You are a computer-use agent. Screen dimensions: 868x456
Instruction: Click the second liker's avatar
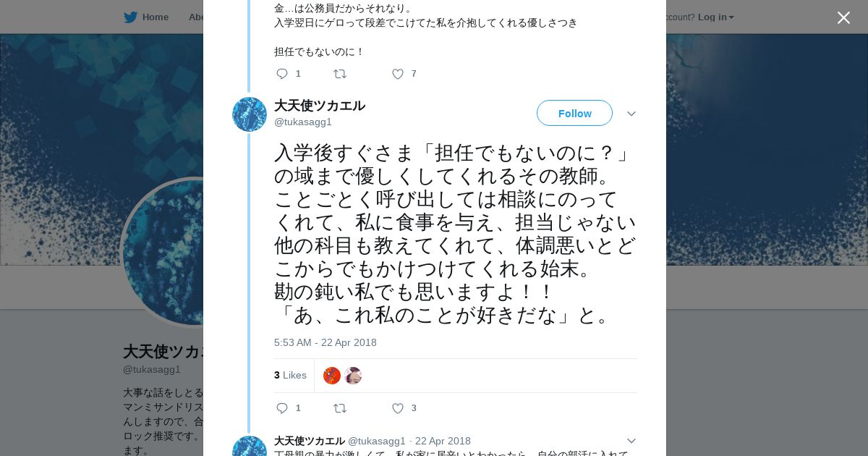(x=353, y=376)
